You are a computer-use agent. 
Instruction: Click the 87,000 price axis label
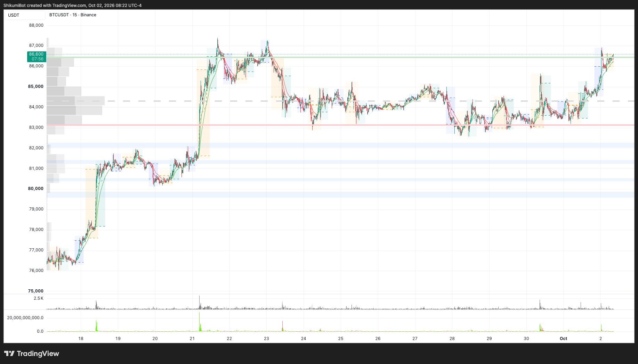tap(36, 45)
